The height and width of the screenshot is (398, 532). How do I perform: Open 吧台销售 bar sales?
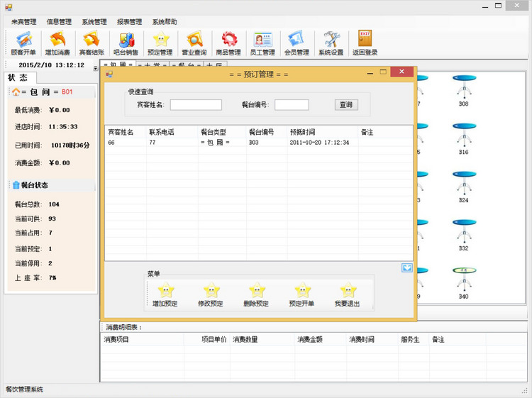126,43
